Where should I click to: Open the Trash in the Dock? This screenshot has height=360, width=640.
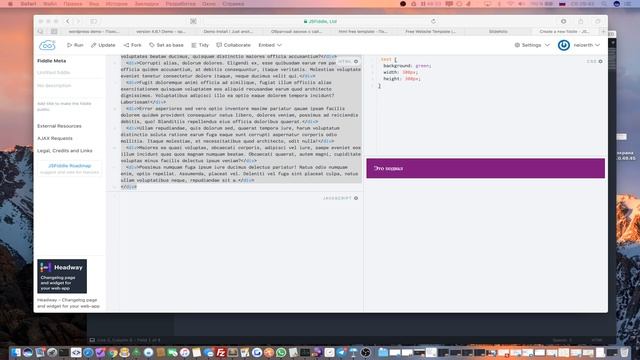point(624,352)
